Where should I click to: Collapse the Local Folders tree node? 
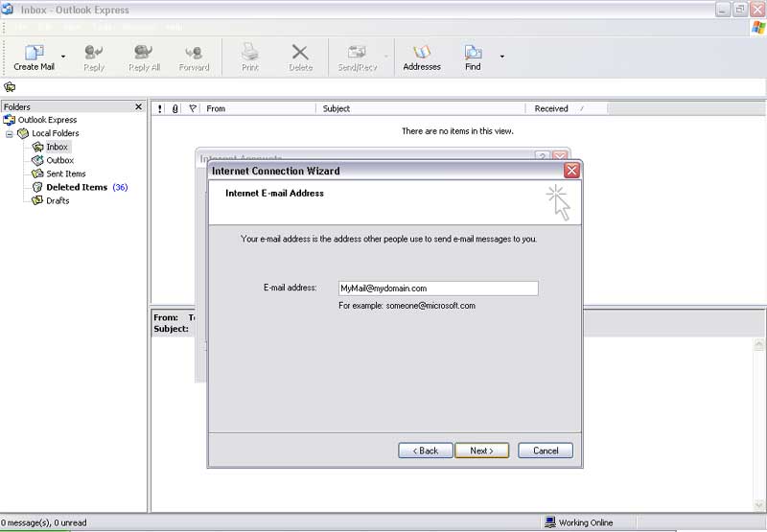coord(9,133)
